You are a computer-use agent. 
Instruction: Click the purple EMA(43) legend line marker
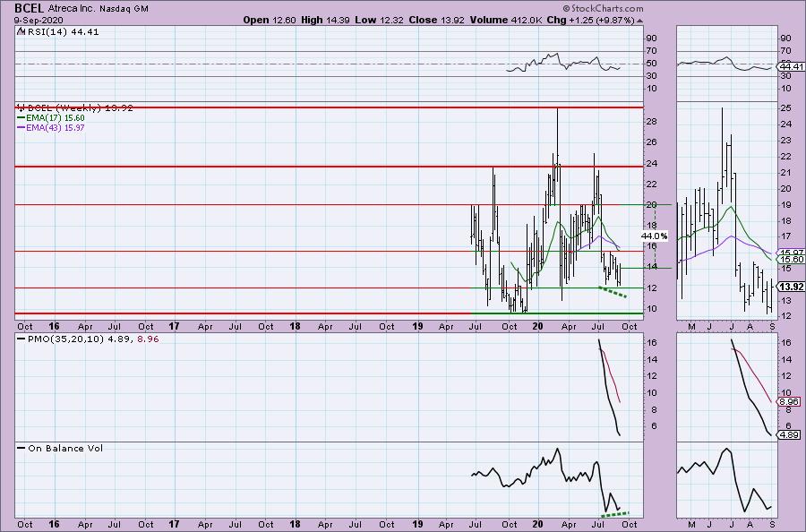(21, 127)
